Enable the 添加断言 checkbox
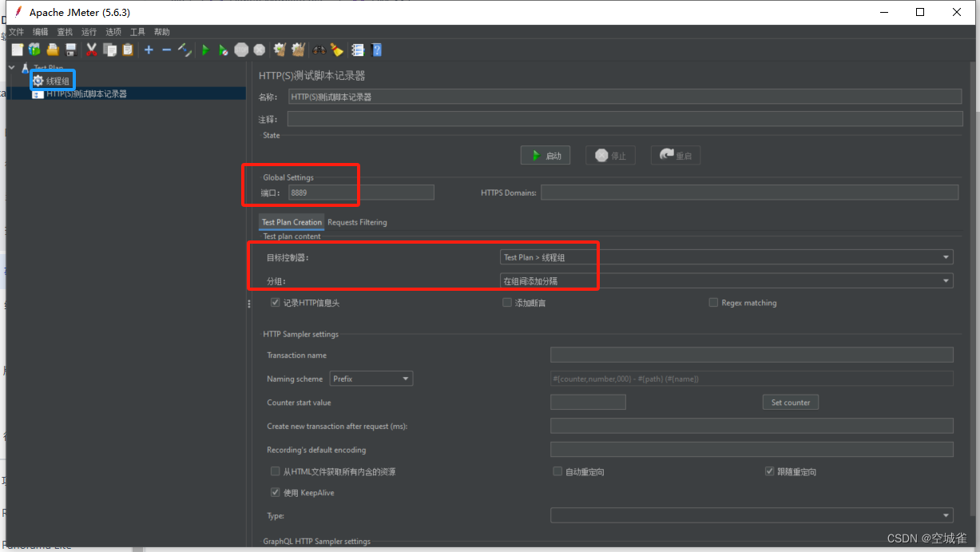 (506, 303)
